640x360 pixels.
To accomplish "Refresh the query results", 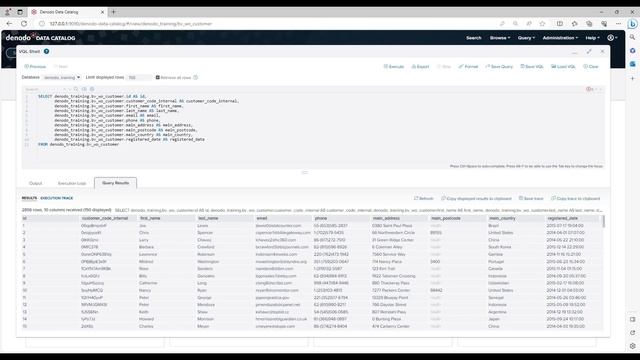I will (x=424, y=198).
